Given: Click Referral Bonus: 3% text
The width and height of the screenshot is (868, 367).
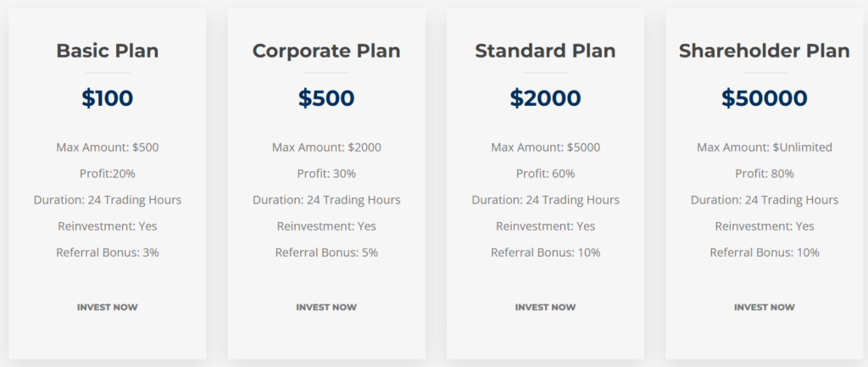Looking at the screenshot, I should (107, 253).
